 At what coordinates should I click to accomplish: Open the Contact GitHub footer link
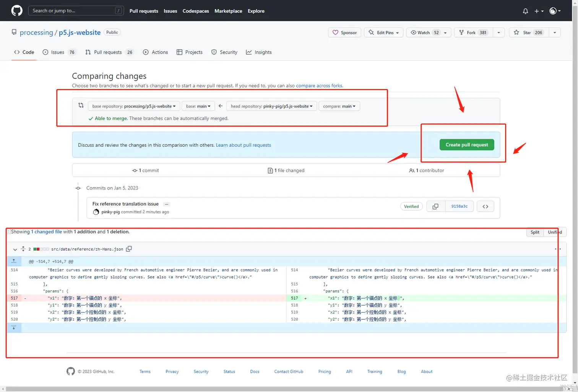pyautogui.click(x=289, y=372)
